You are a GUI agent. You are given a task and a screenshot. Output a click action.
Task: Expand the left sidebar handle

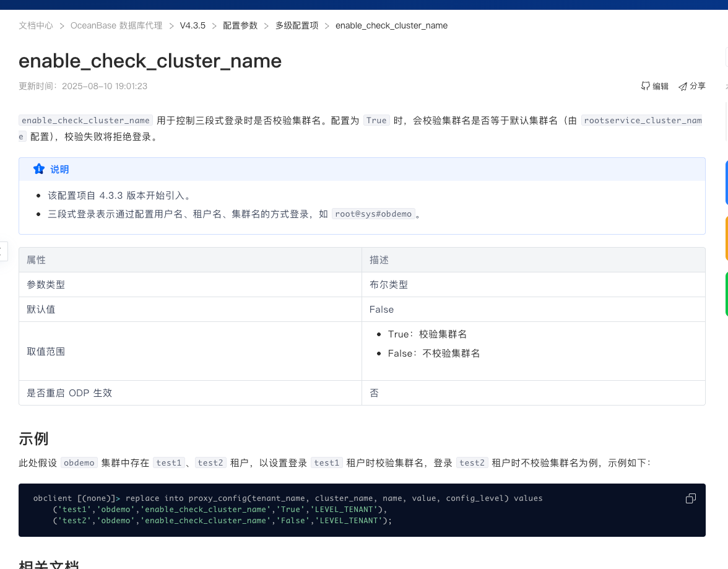click(x=2, y=251)
